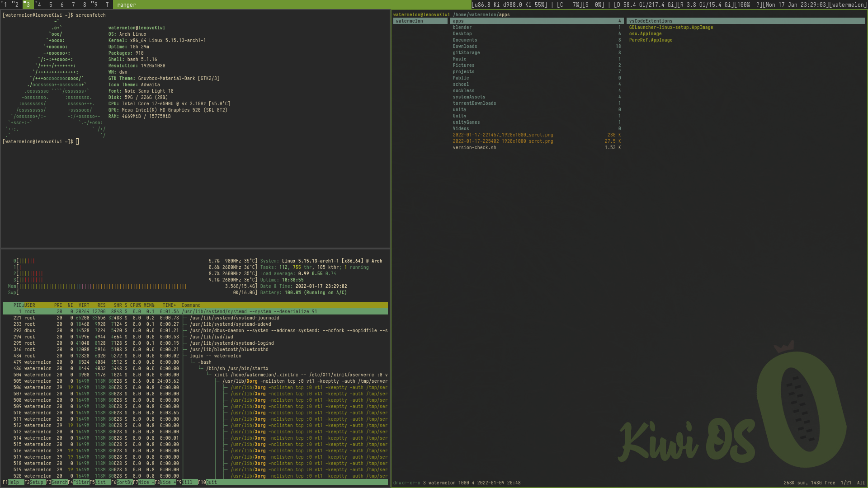The height and width of the screenshot is (488, 868).
Task: Click F2 Setup in htop footer
Action: coord(35,483)
